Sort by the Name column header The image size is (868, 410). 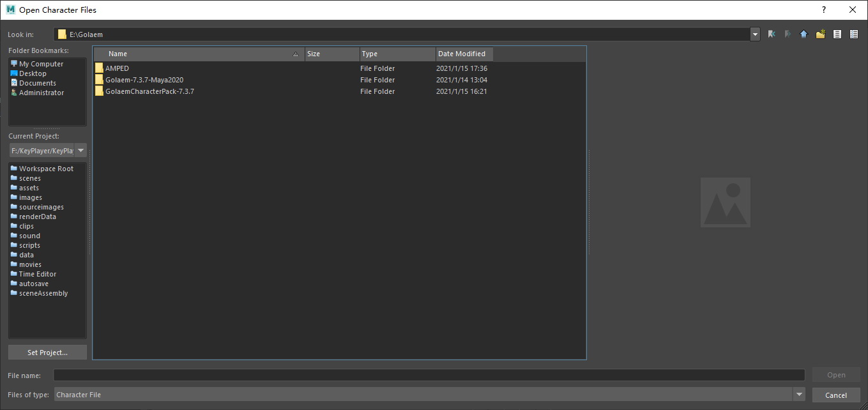(199, 54)
